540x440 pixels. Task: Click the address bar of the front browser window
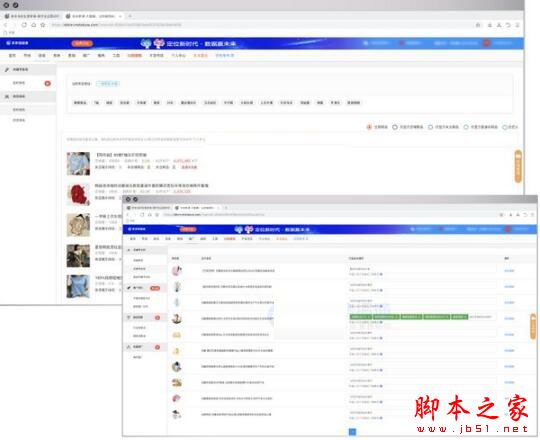[x=329, y=214]
